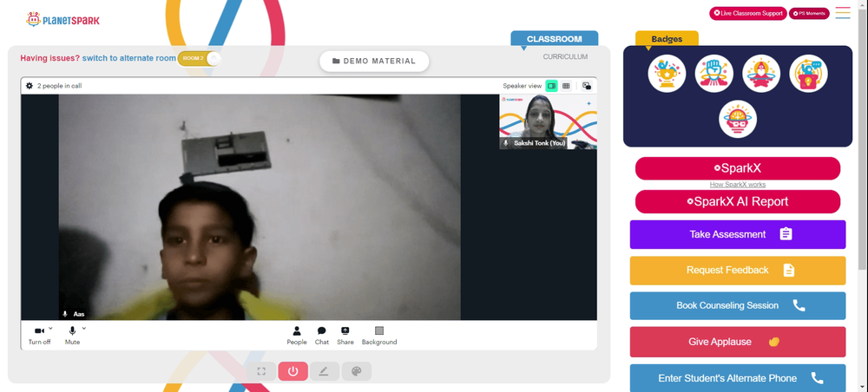Click 'Speaker view' label
This screenshot has height=392, width=868.
[522, 86]
